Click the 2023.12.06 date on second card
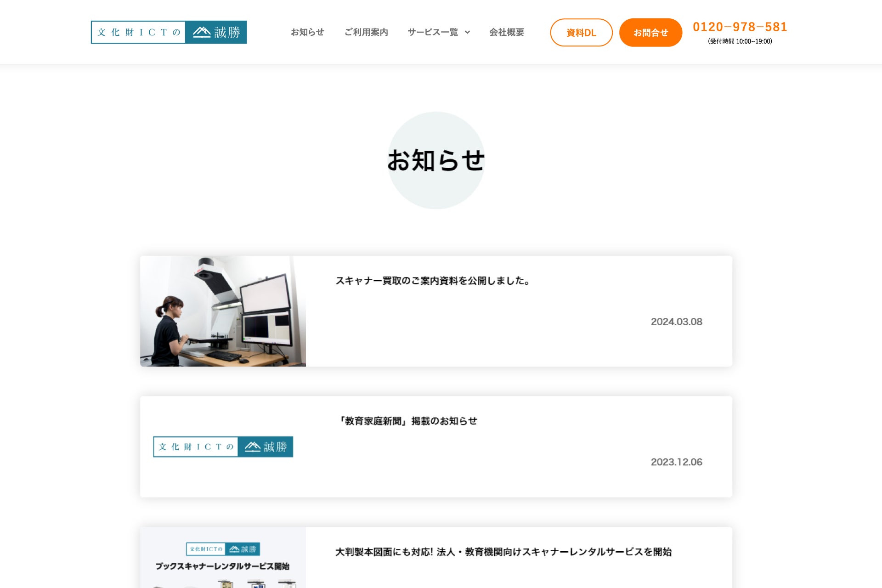 (x=676, y=462)
